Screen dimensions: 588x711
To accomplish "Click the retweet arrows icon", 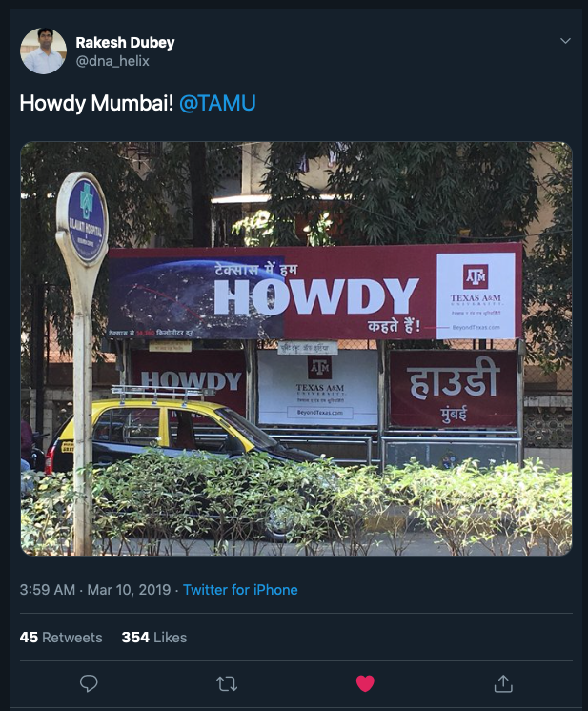I will tap(227, 683).
